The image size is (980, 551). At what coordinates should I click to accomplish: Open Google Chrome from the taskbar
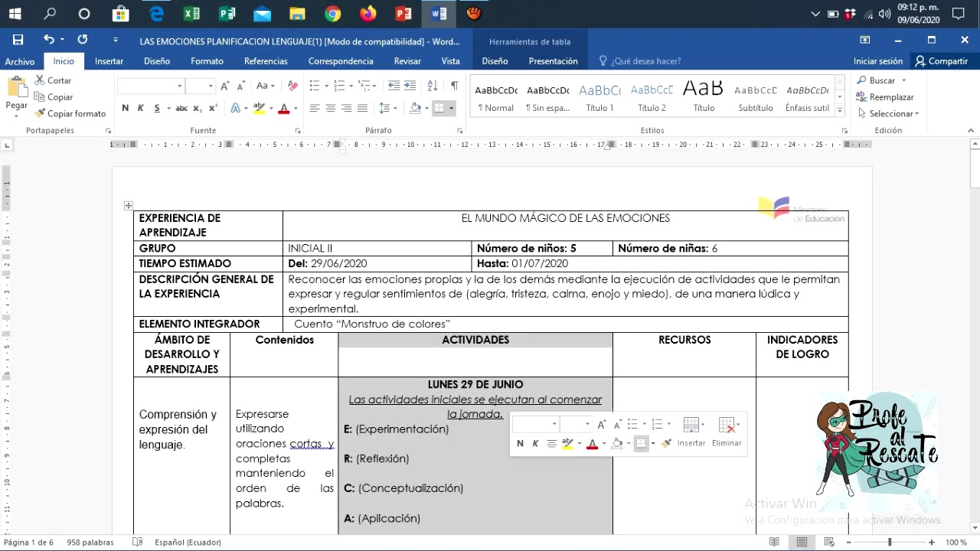coord(332,14)
